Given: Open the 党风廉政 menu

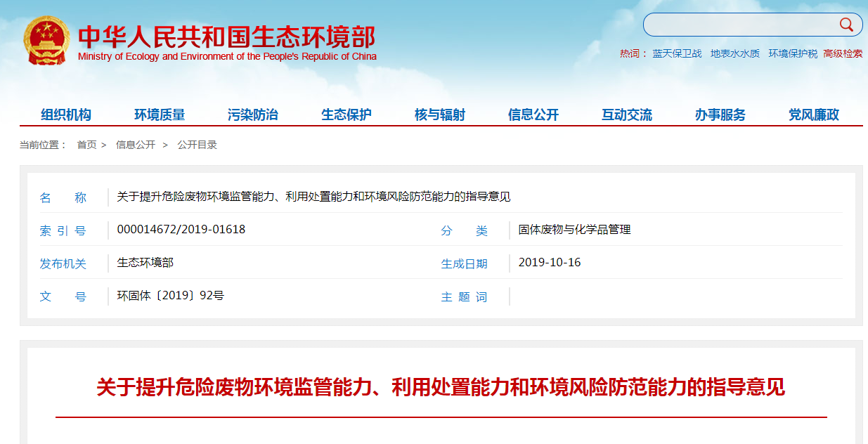Looking at the screenshot, I should [x=814, y=115].
